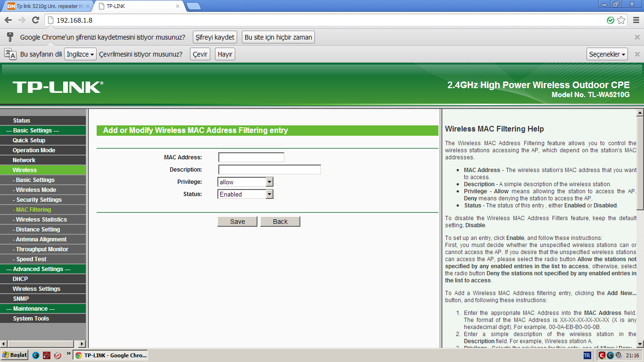Open the Seçenekler options dropdown
This screenshot has width=644, height=362.
point(607,54)
